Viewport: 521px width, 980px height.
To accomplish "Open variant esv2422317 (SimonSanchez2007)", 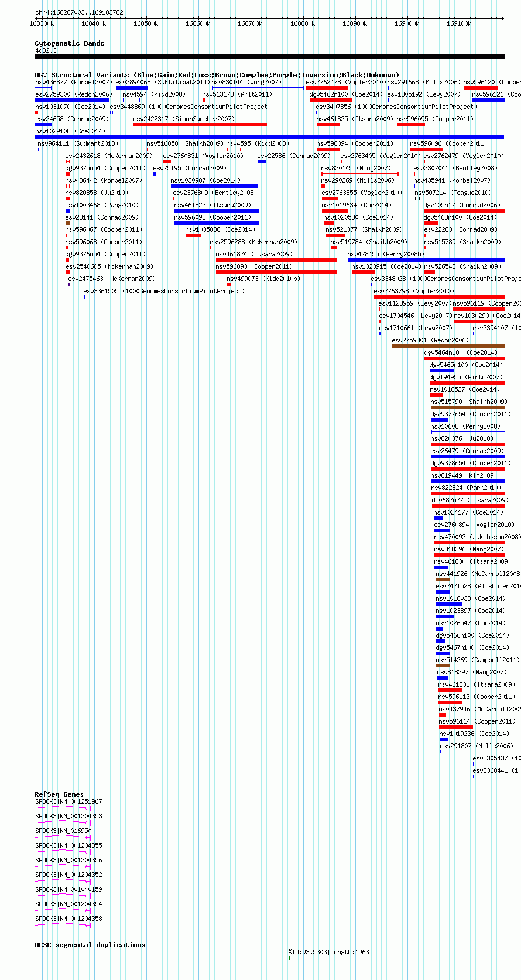I will (184, 119).
